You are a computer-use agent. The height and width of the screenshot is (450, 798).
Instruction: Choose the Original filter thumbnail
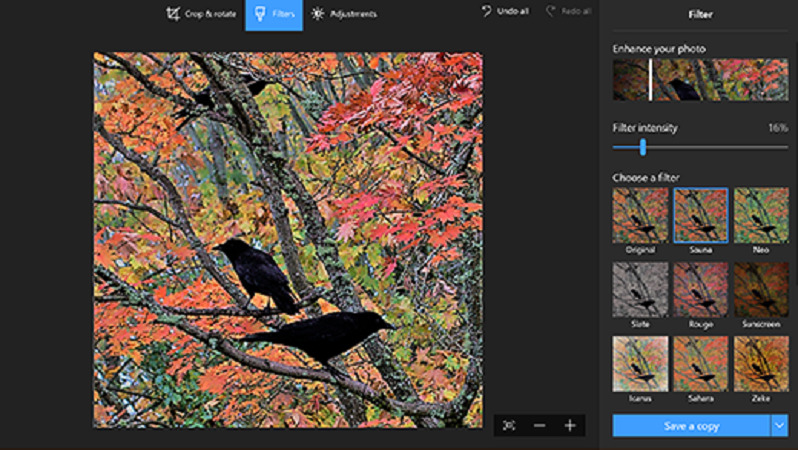(x=640, y=215)
